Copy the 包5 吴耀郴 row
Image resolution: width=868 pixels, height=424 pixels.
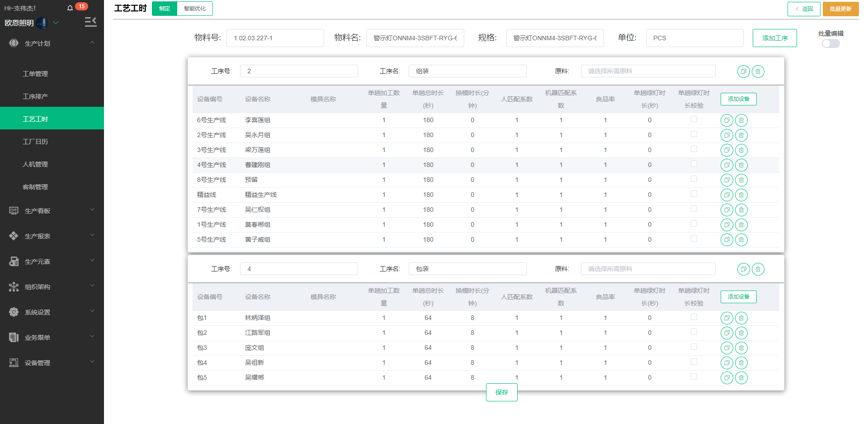point(727,378)
